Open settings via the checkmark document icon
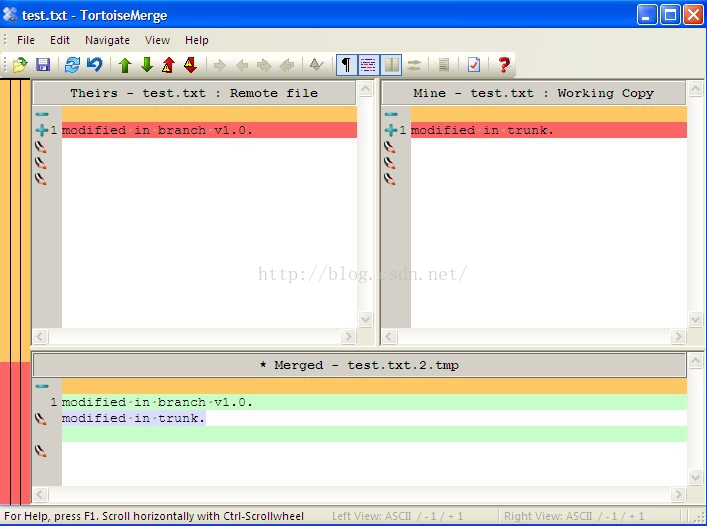This screenshot has height=526, width=707. (474, 65)
